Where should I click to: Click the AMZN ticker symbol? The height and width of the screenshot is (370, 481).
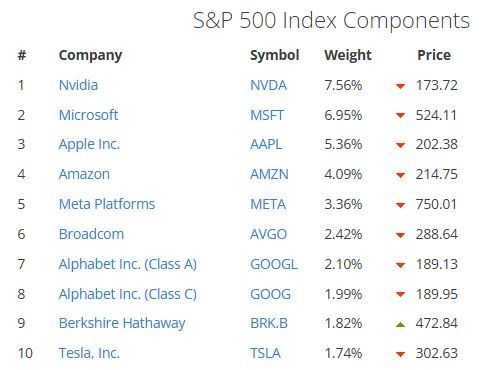point(269,174)
